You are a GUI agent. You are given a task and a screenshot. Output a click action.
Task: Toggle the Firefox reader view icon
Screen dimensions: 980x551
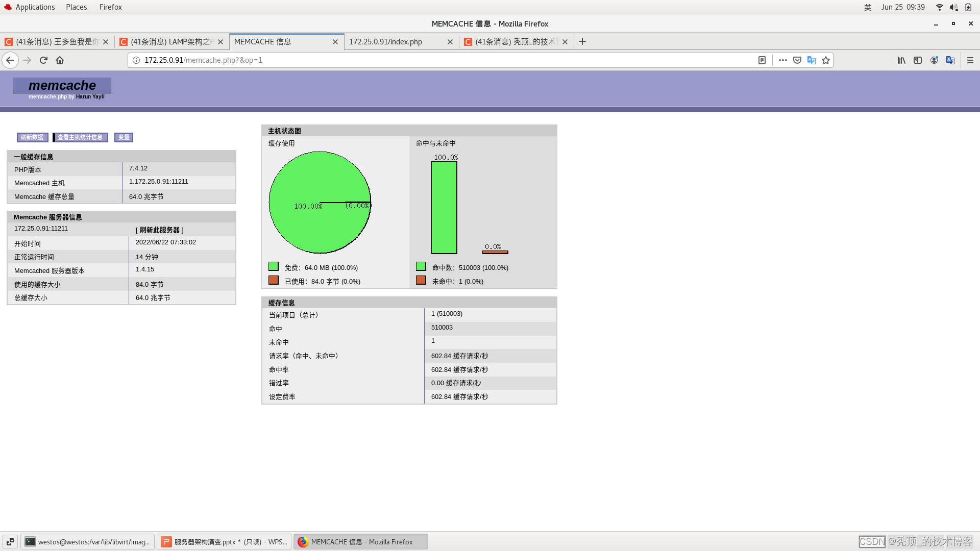point(762,60)
